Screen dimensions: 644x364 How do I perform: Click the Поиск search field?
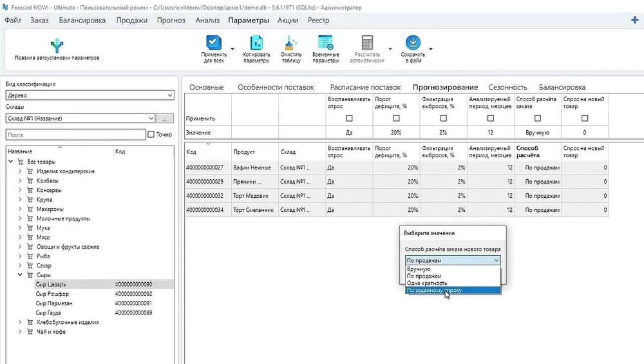(75, 135)
